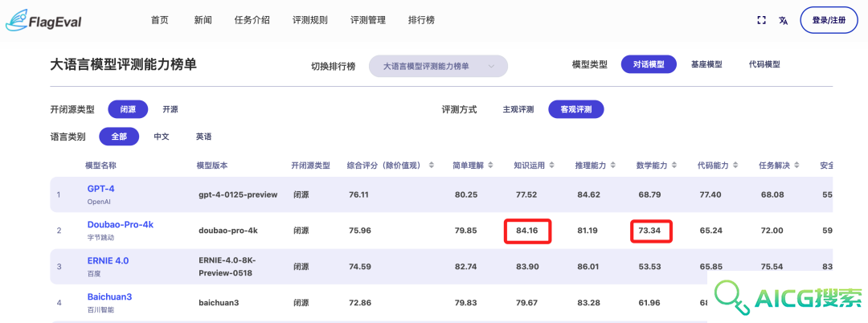Go to 首页 in navigation
Image resolution: width=868 pixels, height=323 pixels.
[x=159, y=20]
